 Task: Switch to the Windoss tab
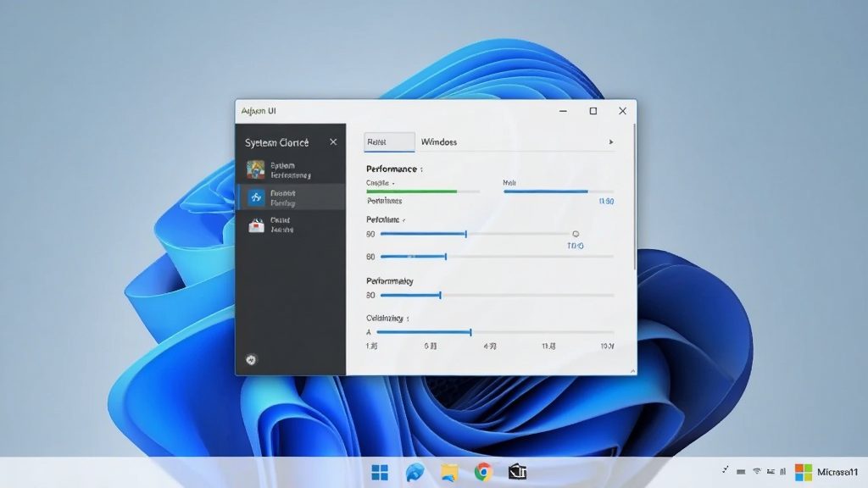[x=439, y=142]
